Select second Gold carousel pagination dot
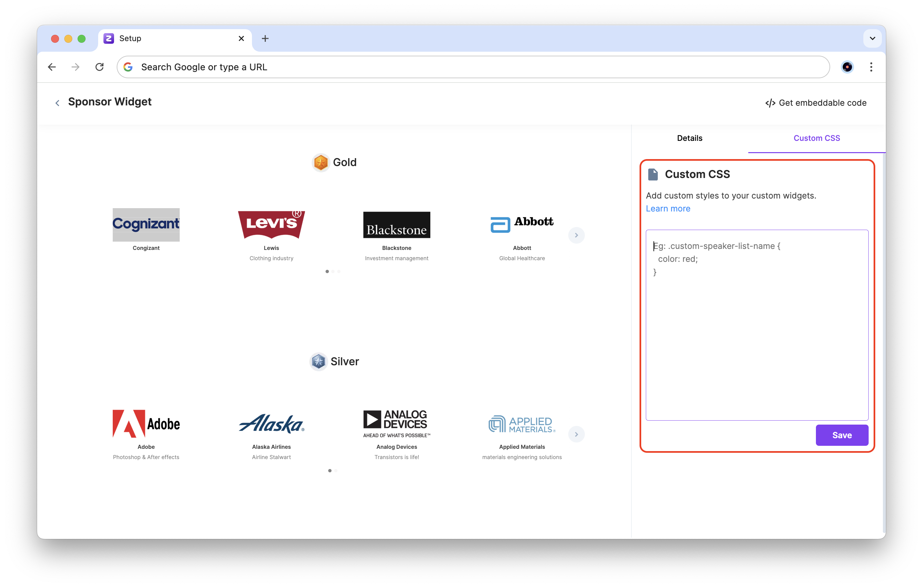The width and height of the screenshot is (923, 588). pyautogui.click(x=333, y=271)
